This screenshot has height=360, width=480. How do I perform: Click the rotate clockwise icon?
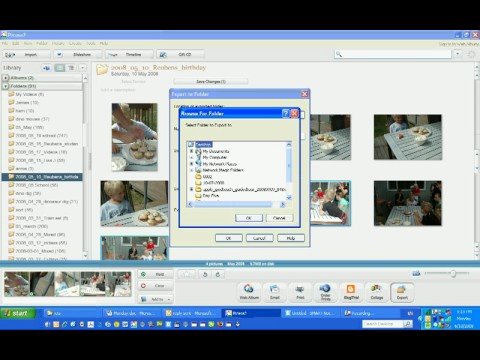[x=218, y=274]
